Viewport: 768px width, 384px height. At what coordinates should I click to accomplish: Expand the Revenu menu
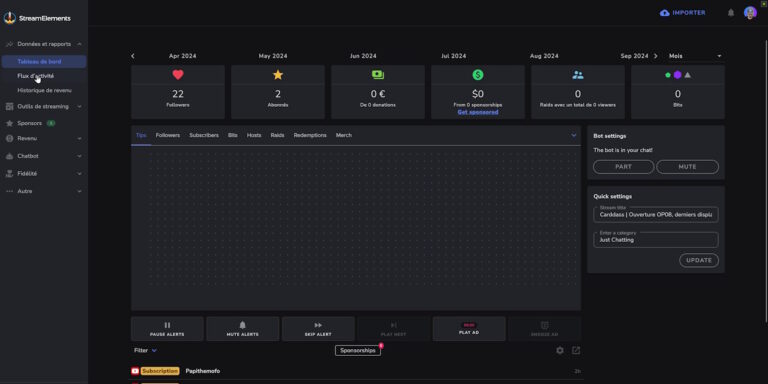click(x=79, y=139)
